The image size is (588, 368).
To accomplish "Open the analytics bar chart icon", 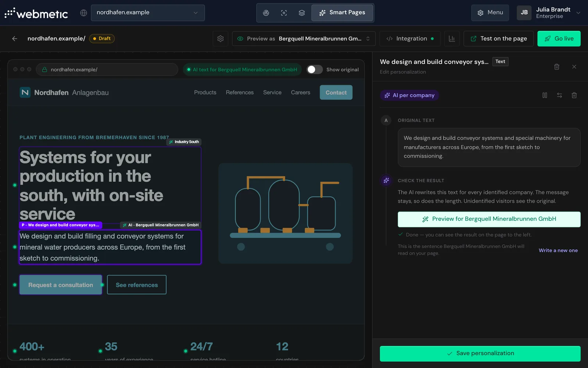I will pyautogui.click(x=452, y=39).
